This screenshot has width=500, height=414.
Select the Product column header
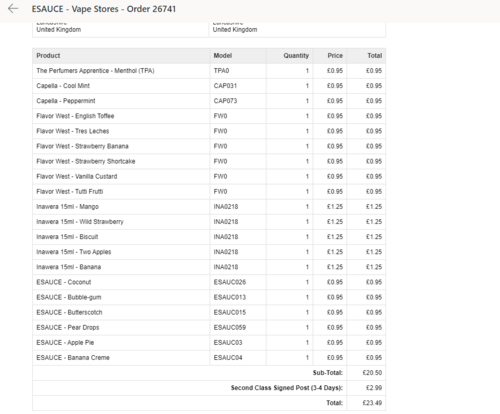pyautogui.click(x=48, y=56)
